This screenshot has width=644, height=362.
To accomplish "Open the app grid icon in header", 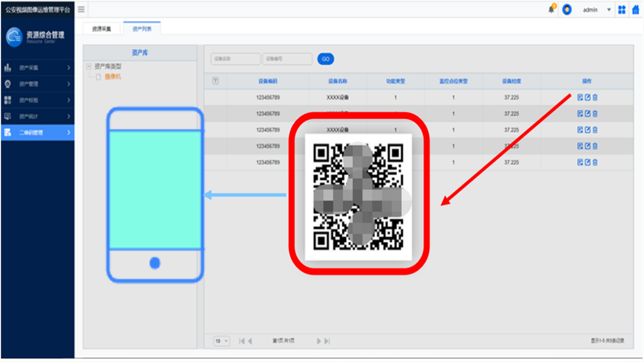I will [622, 10].
